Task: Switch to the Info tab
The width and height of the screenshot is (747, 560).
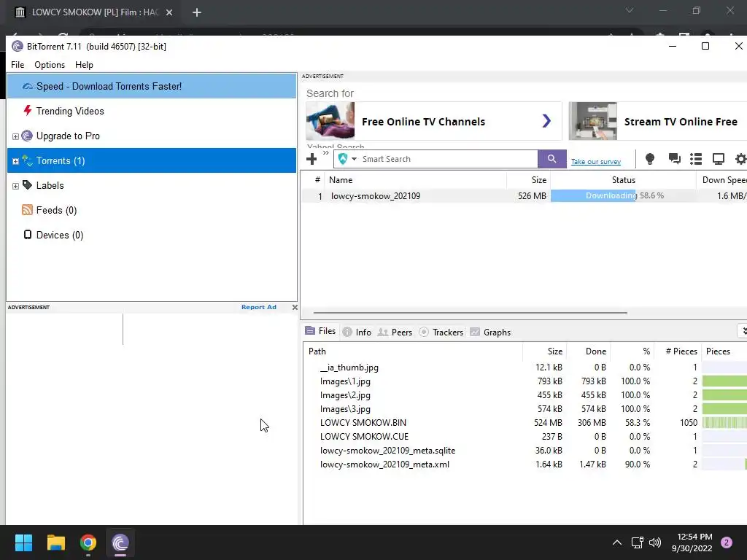Action: click(x=357, y=332)
